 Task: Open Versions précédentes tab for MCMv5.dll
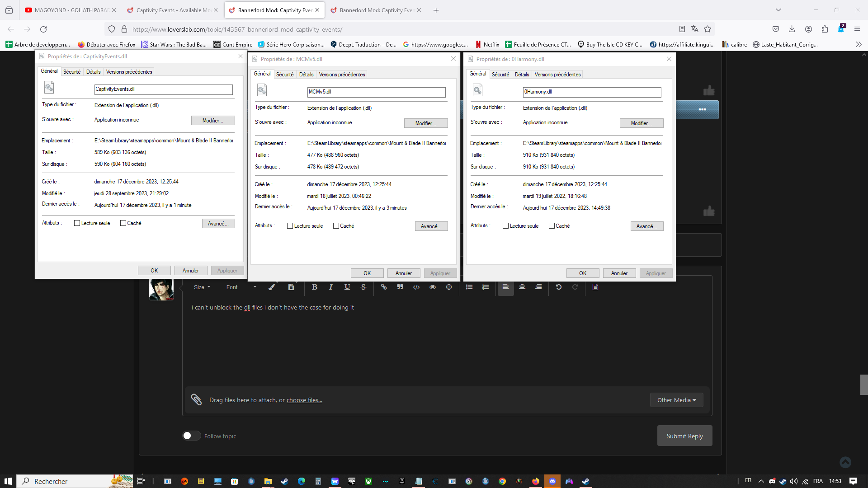342,74
